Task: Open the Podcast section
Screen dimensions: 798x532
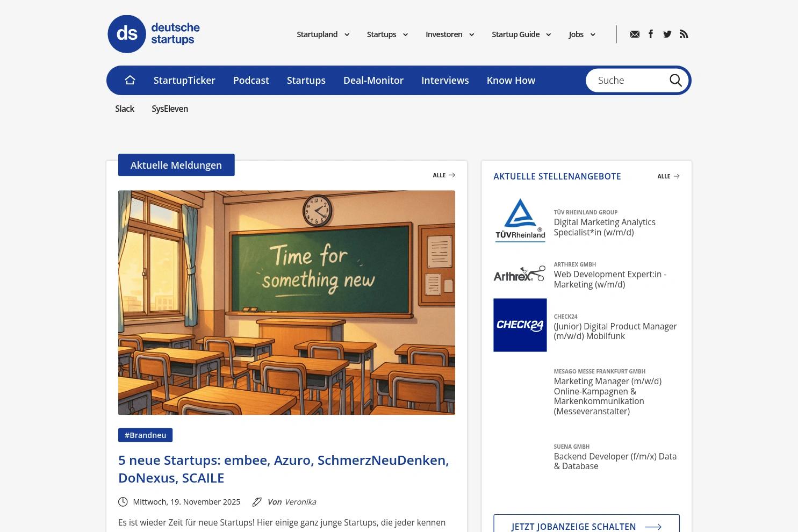Action: (251, 80)
